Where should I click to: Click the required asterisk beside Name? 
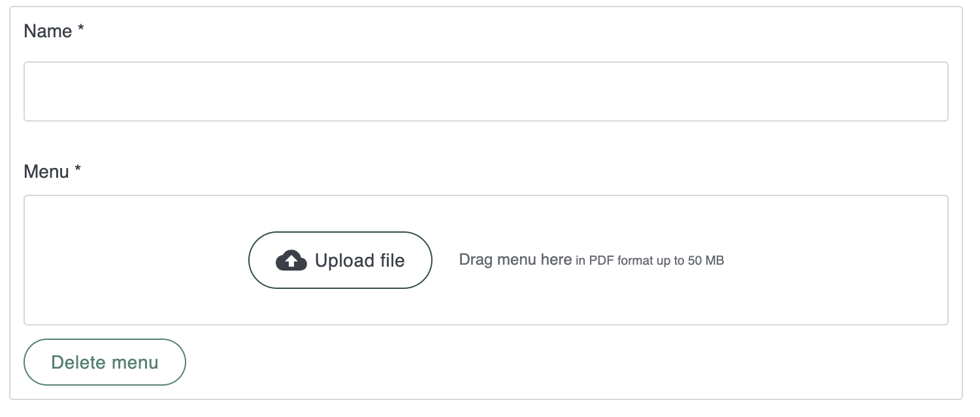(x=81, y=31)
